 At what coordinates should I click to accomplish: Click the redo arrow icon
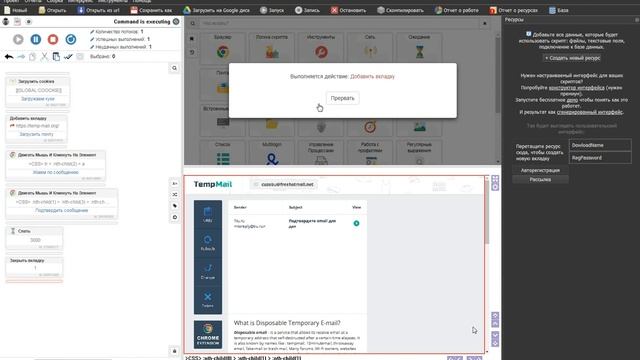click(21, 56)
